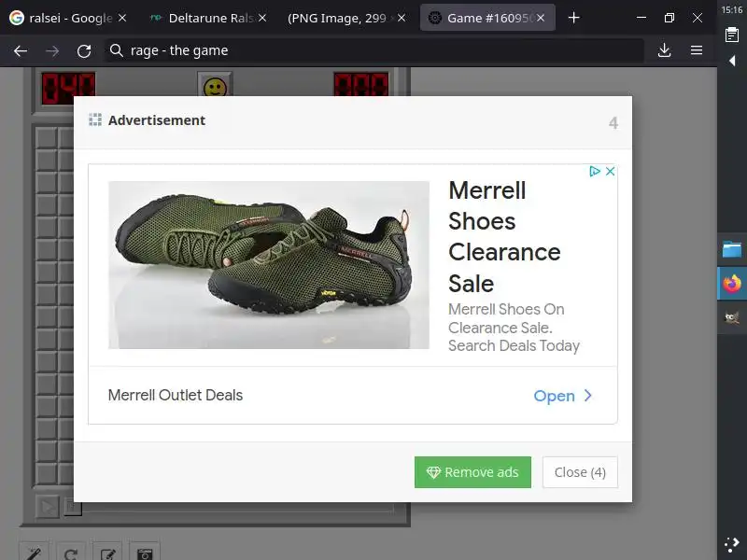Image resolution: width=747 pixels, height=560 pixels.
Task: Click the address bar showing 'rage - the game'
Action: click(374, 50)
